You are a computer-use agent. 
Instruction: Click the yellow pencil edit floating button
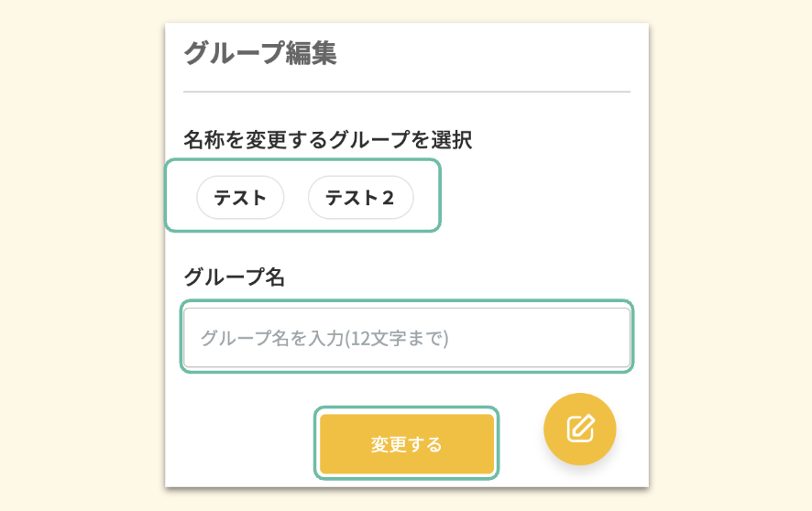579,429
